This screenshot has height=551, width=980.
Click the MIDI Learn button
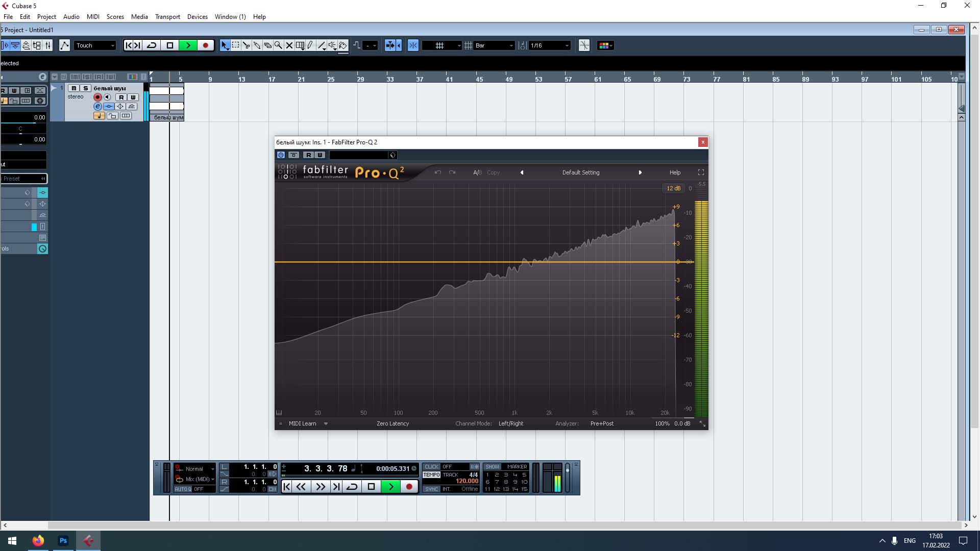pos(302,423)
